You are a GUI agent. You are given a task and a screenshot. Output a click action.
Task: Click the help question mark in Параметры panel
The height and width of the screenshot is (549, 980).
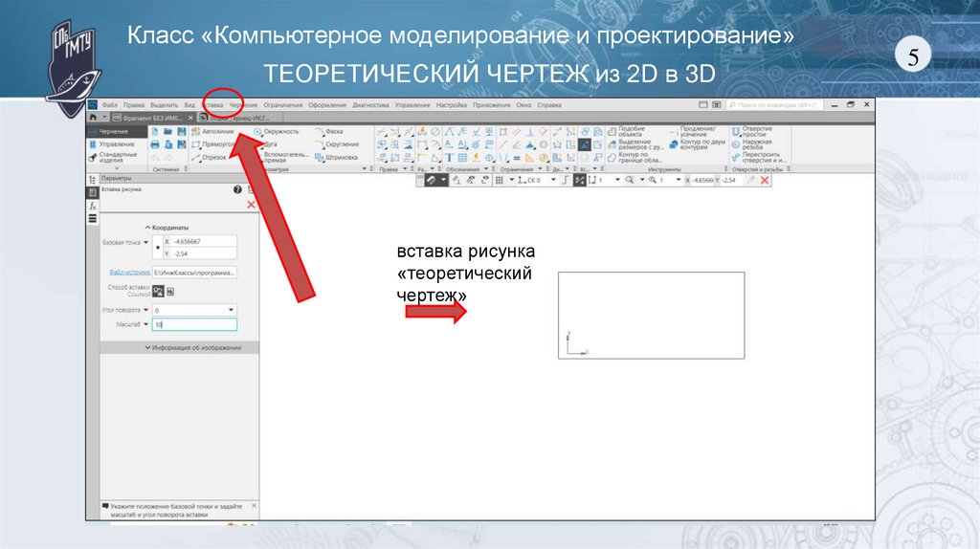coord(237,190)
